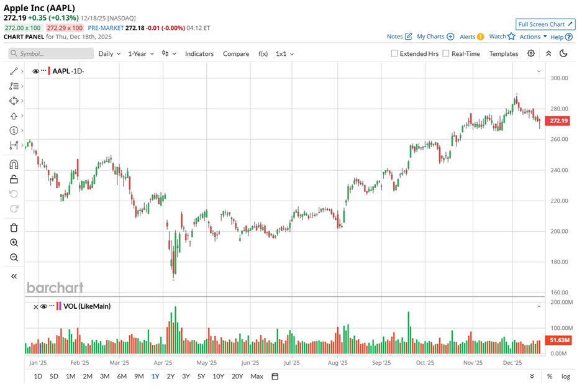Viewport: 582px width, 392px height.
Task: Select the 6M time range
Action: tap(122, 376)
